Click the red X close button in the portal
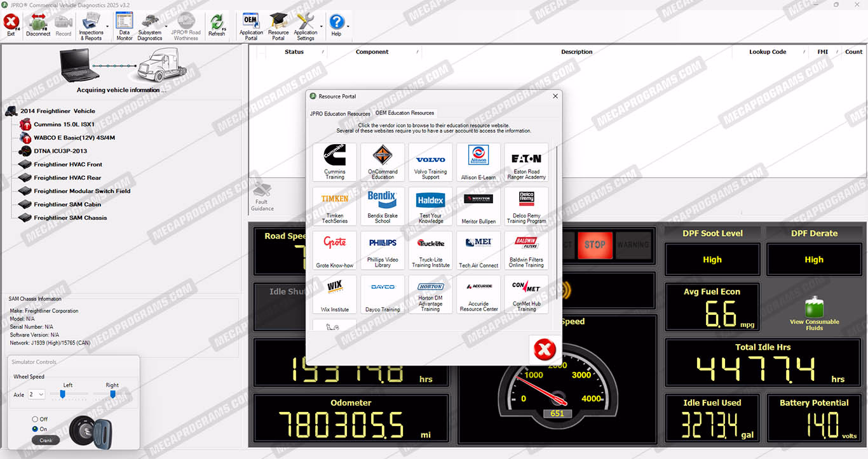The width and height of the screenshot is (868, 459). [x=545, y=349]
